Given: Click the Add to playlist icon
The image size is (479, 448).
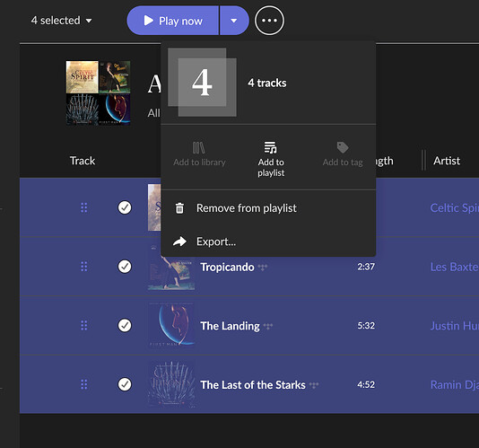Looking at the screenshot, I should 271,147.
